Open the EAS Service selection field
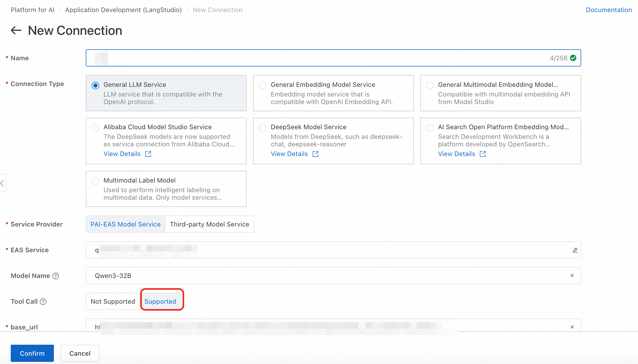 [x=322, y=250]
